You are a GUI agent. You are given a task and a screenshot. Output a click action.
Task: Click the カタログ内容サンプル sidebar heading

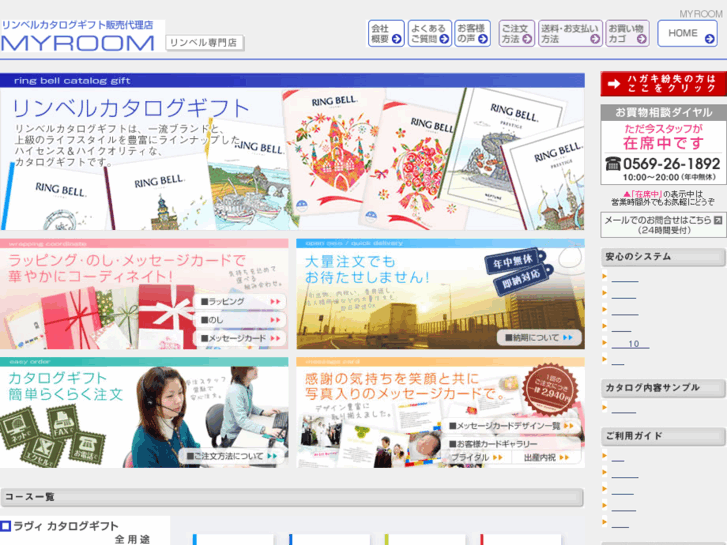click(x=663, y=388)
